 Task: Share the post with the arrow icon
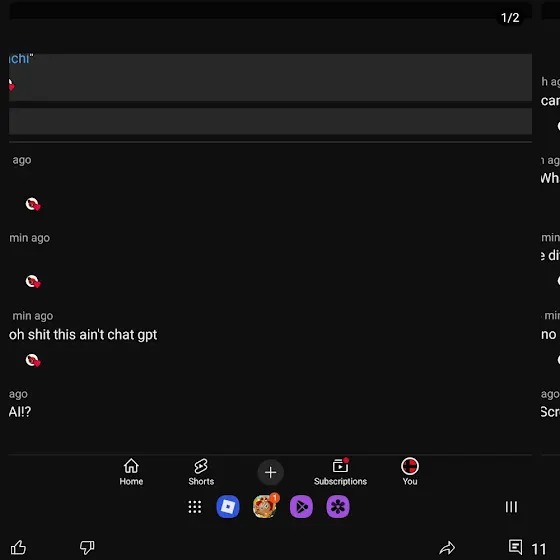click(447, 548)
